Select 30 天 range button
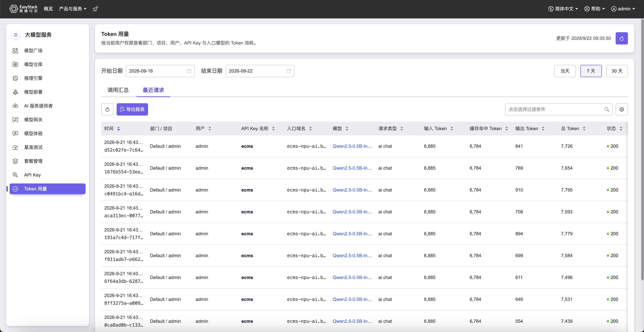Viewport: 644px width, 332px height. (617, 71)
